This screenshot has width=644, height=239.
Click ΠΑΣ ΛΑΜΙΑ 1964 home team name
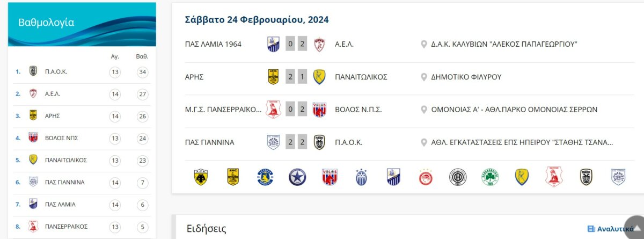point(213,44)
